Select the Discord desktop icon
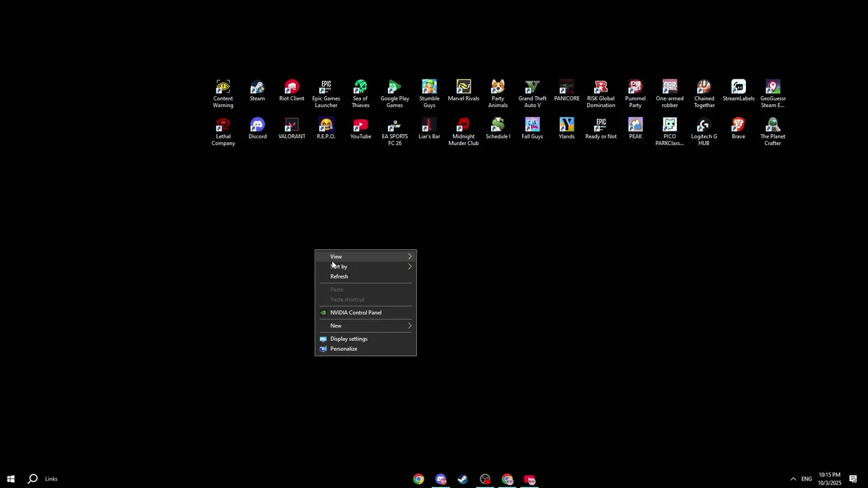The height and width of the screenshot is (488, 868). 257,129
